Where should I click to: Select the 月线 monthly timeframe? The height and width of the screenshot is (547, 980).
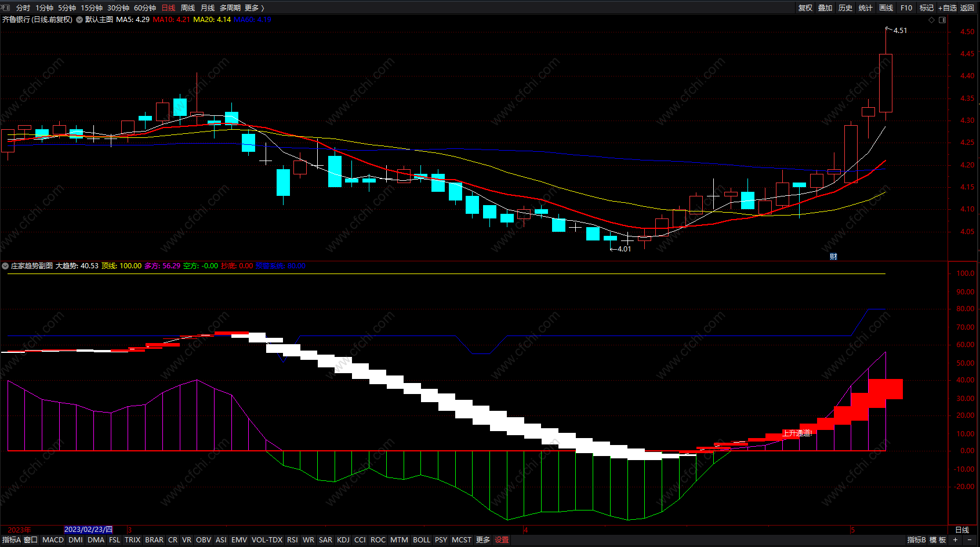point(208,8)
